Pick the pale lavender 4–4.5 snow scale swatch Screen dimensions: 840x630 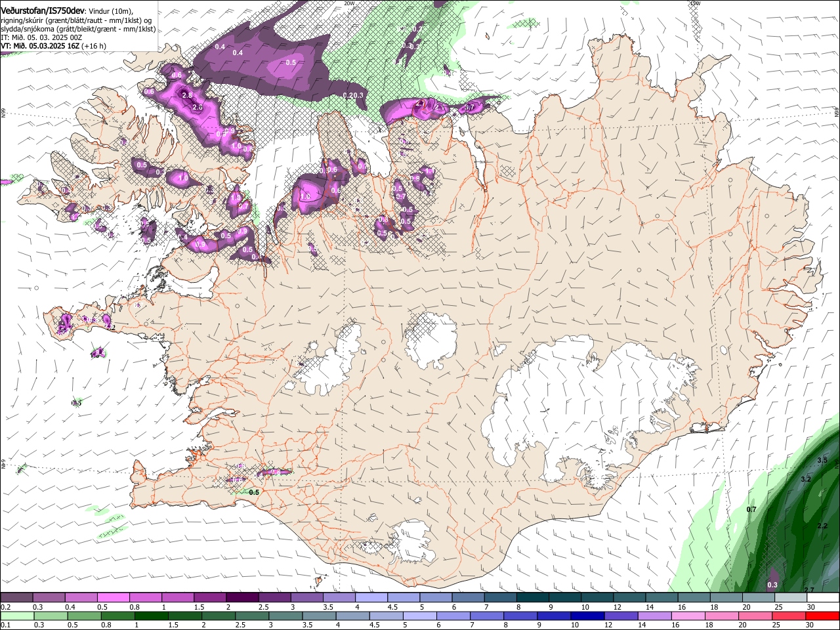click(371, 598)
